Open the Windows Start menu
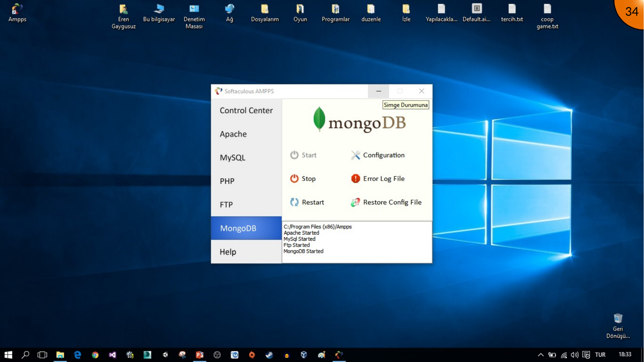644x362 pixels. [8, 355]
